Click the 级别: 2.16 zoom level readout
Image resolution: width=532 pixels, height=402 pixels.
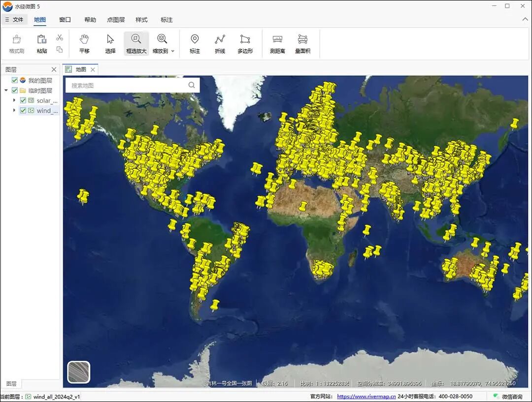click(274, 383)
